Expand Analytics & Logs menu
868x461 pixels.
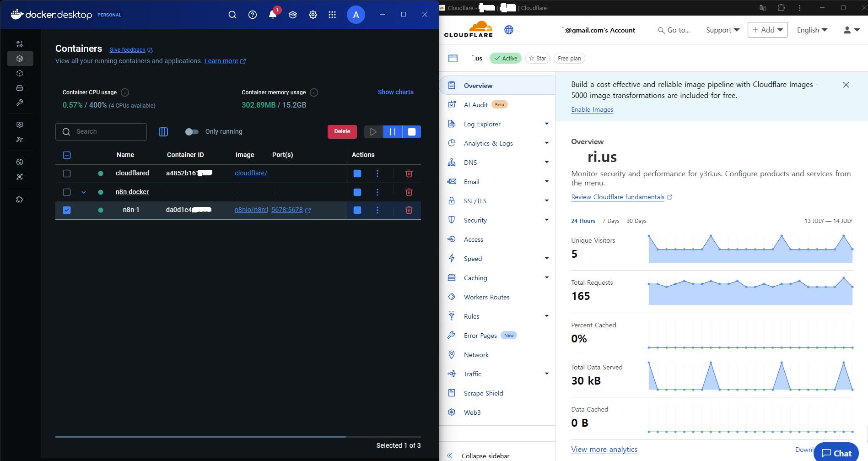pyautogui.click(x=546, y=143)
